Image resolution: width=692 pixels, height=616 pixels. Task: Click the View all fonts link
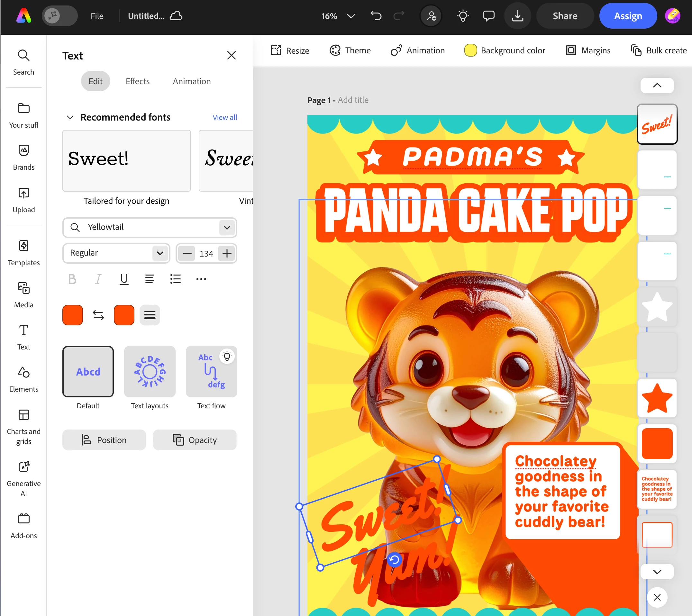point(225,117)
